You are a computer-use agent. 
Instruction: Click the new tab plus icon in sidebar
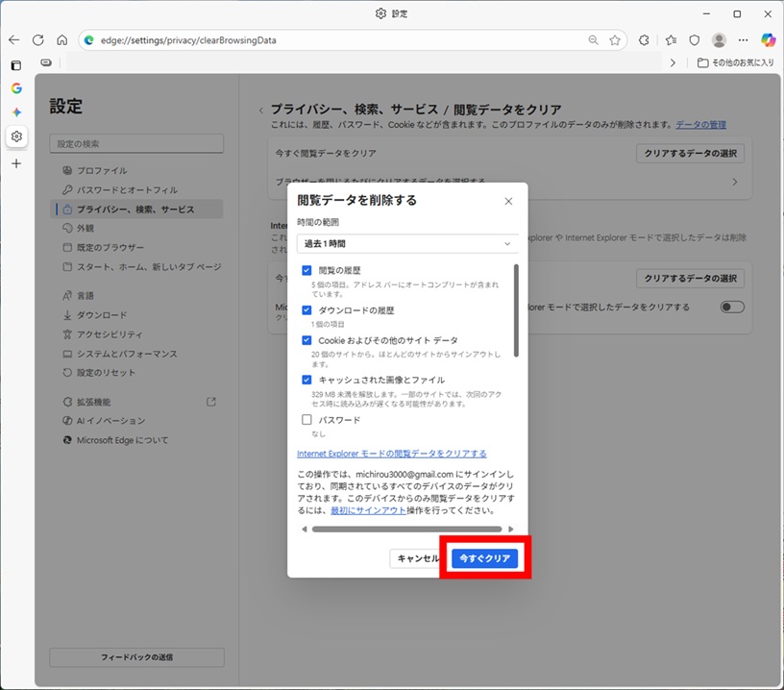pyautogui.click(x=16, y=163)
